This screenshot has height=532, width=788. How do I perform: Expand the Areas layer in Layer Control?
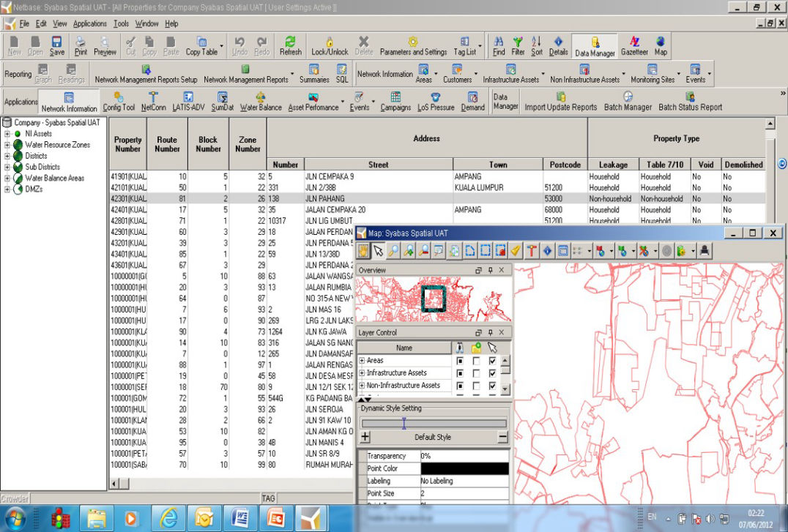pyautogui.click(x=362, y=360)
